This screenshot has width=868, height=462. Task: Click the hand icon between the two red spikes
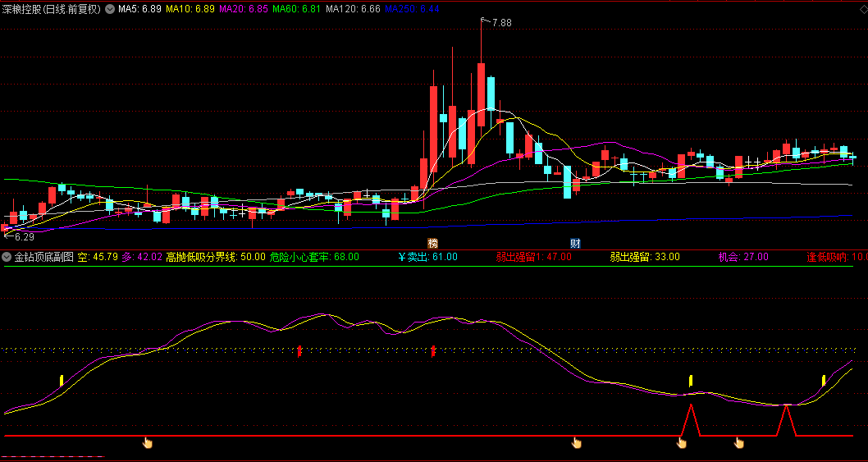click(x=739, y=442)
